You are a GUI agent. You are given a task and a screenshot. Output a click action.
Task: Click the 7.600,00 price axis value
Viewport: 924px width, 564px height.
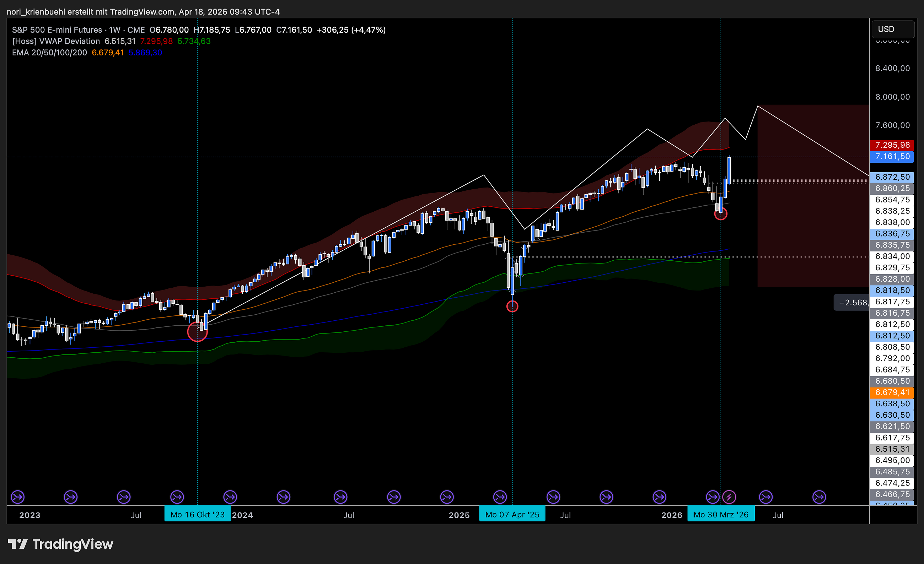892,125
